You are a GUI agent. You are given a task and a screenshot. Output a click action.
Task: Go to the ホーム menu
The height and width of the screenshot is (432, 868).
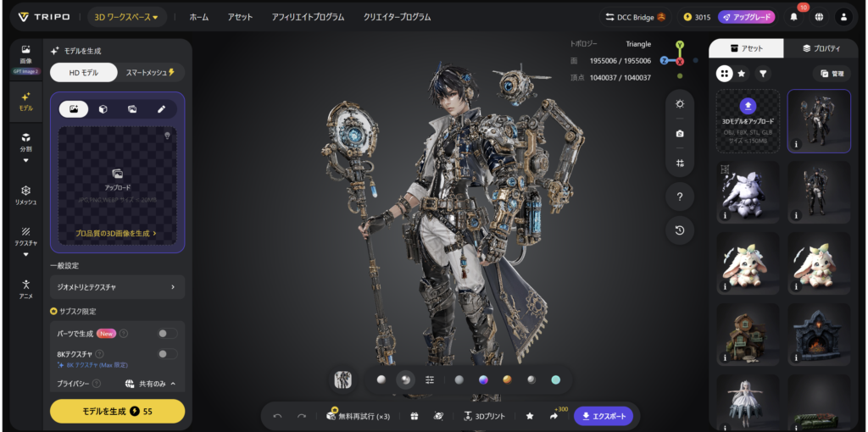(x=198, y=17)
